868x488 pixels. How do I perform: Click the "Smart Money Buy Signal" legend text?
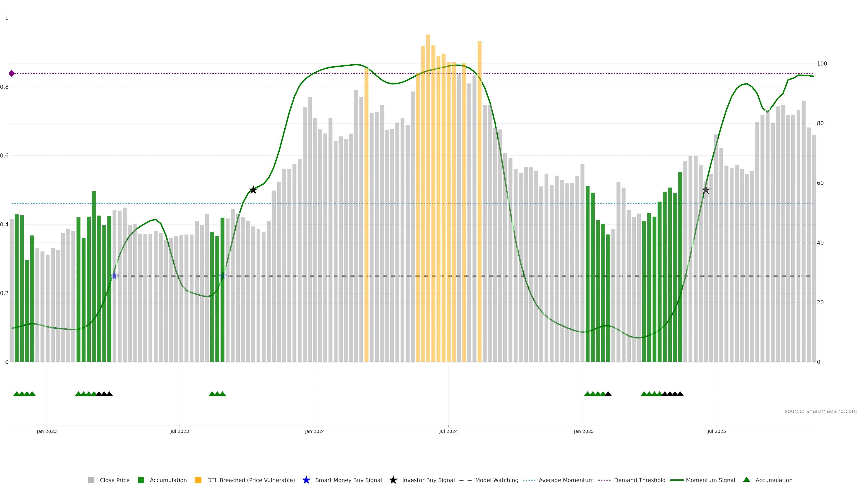coord(348,480)
